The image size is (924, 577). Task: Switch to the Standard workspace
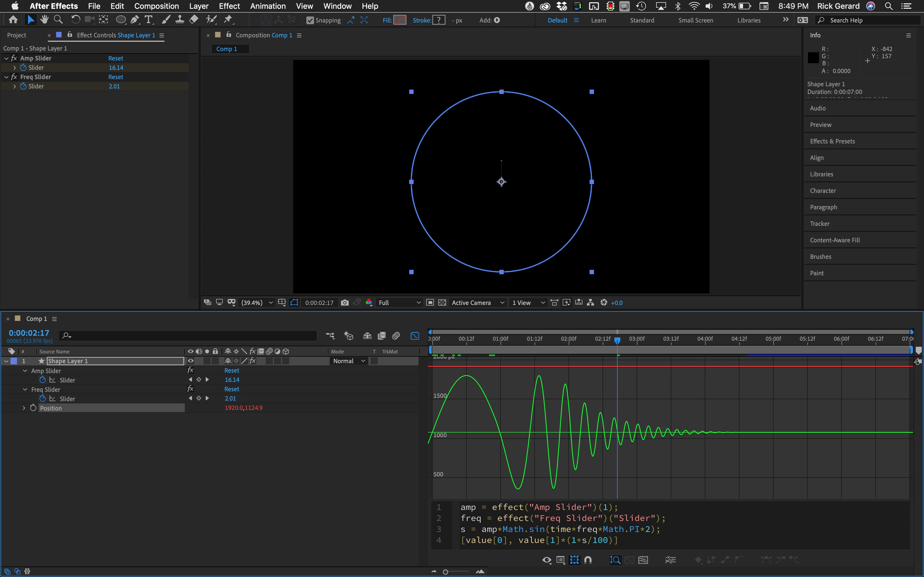642,20
